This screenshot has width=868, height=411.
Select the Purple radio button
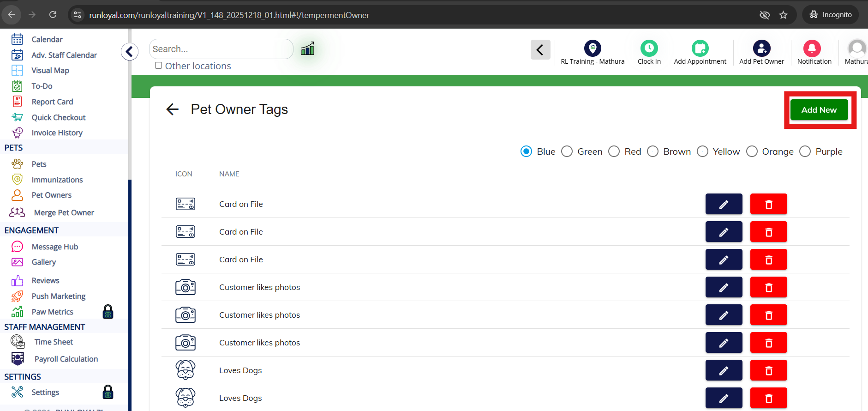click(805, 151)
